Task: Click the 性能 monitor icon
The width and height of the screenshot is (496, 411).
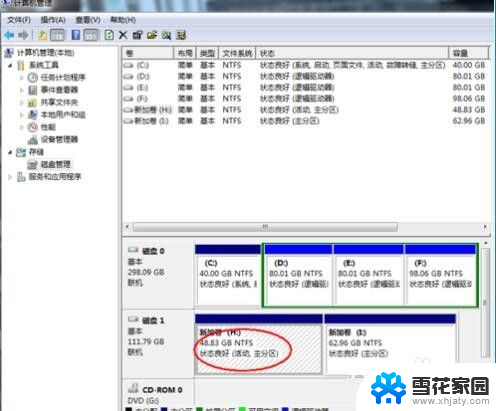Action: (33, 127)
